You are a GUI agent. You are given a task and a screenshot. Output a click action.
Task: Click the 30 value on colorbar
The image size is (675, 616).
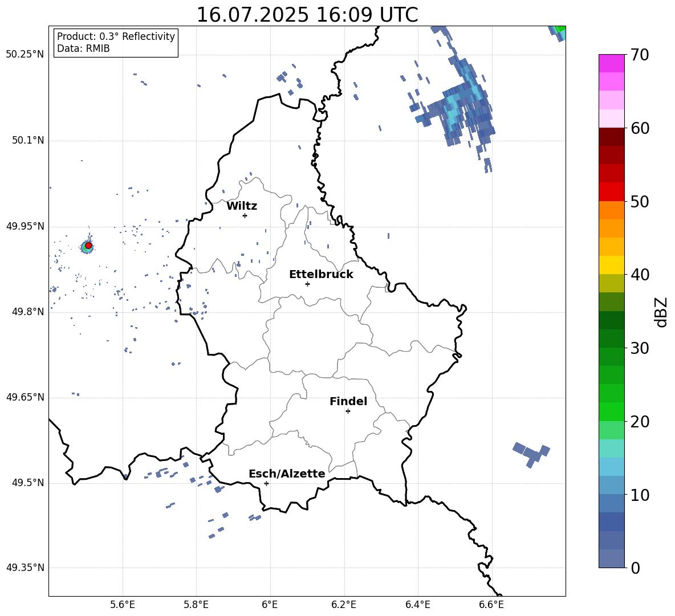click(640, 348)
